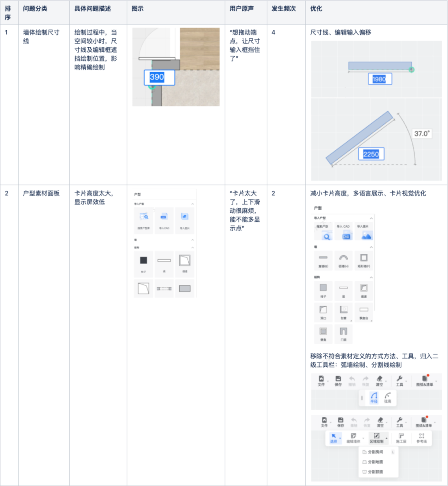Open the 编辑墙体 dropdown arrow

(x=363, y=438)
